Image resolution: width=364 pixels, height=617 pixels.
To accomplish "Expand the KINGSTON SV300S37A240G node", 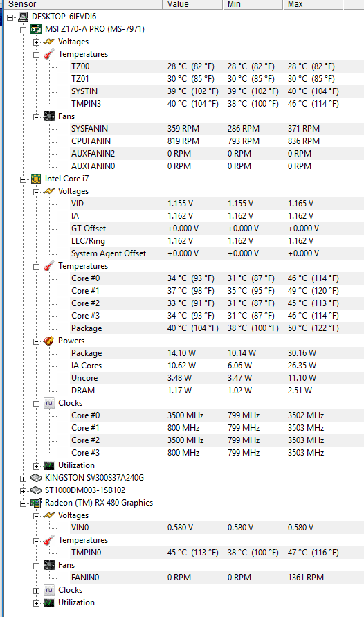I will pos(24,479).
